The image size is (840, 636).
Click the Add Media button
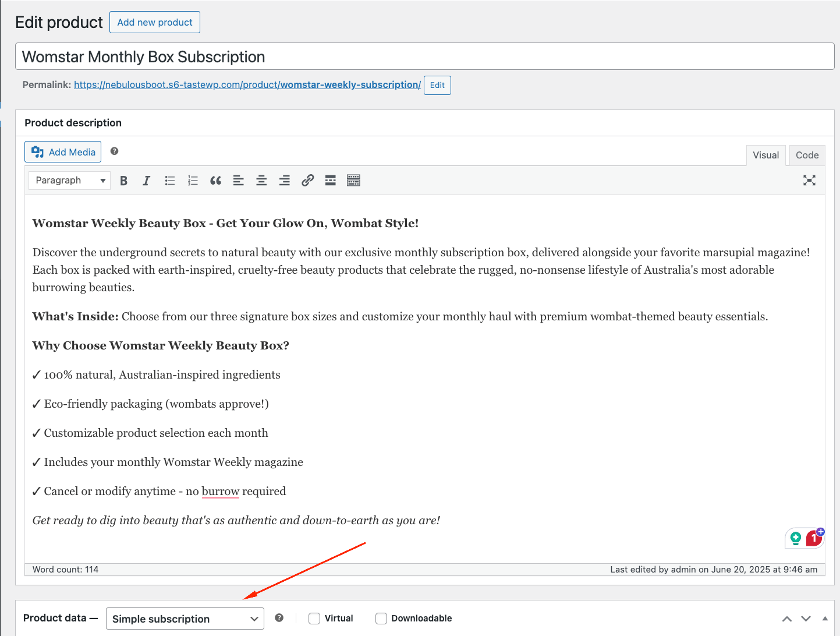[63, 152]
